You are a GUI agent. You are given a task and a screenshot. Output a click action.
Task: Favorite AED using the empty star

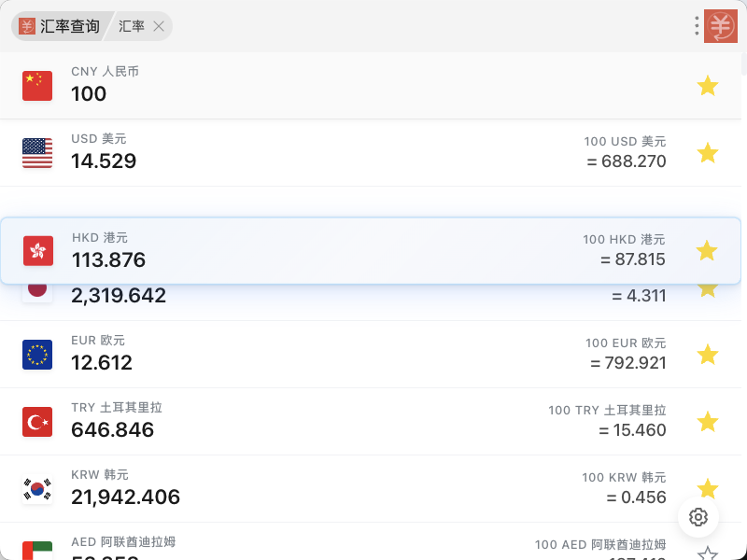(708, 553)
